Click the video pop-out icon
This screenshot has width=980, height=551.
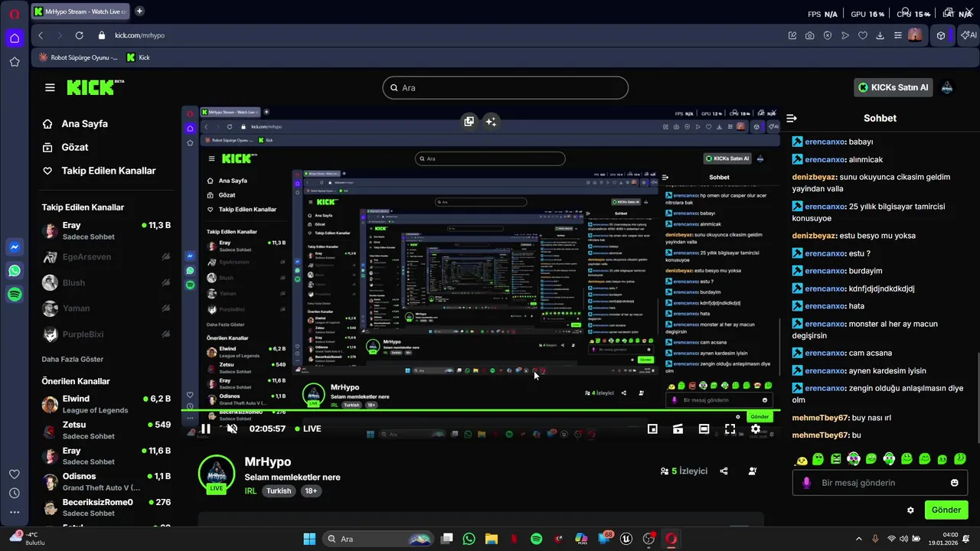[x=469, y=121]
